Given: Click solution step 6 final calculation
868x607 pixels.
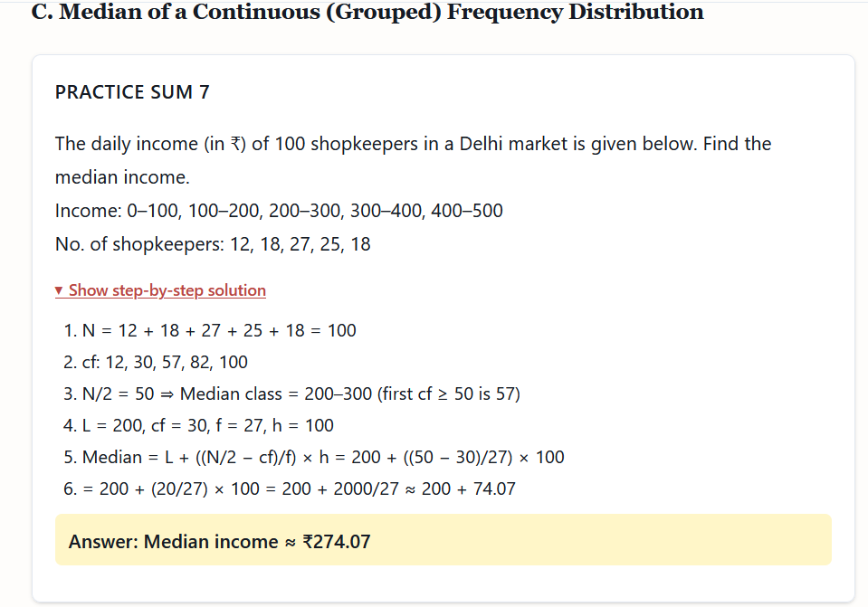Looking at the screenshot, I should point(290,488).
